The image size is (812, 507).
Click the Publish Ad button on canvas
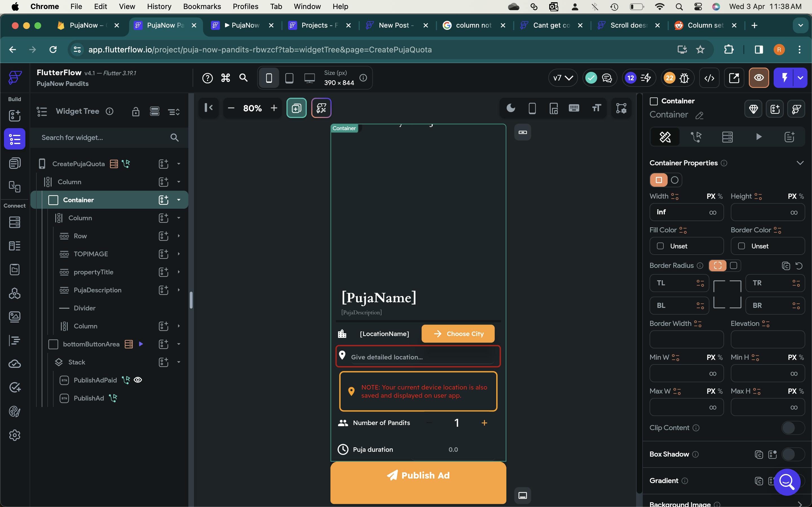[x=418, y=475]
